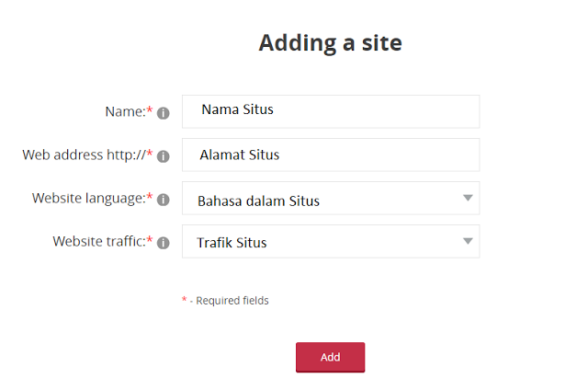Focus the Name field showing Nama Situs
The height and width of the screenshot is (390, 588).
pos(331,111)
